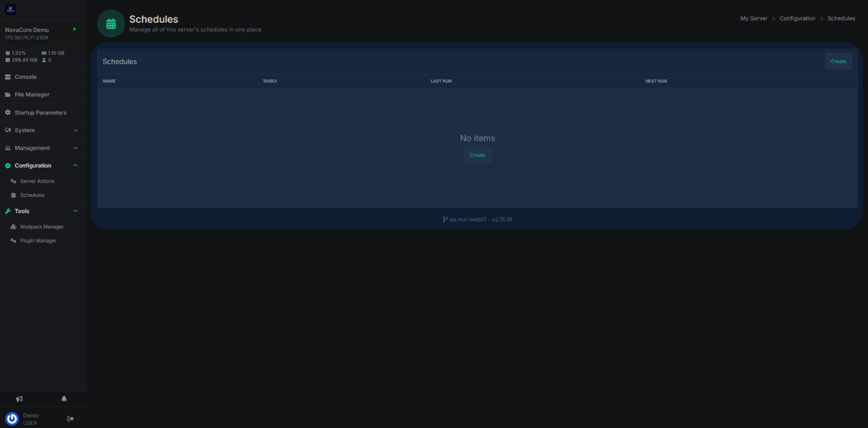
Task: Click the Console server icon in sidebar
Action: 8,77
